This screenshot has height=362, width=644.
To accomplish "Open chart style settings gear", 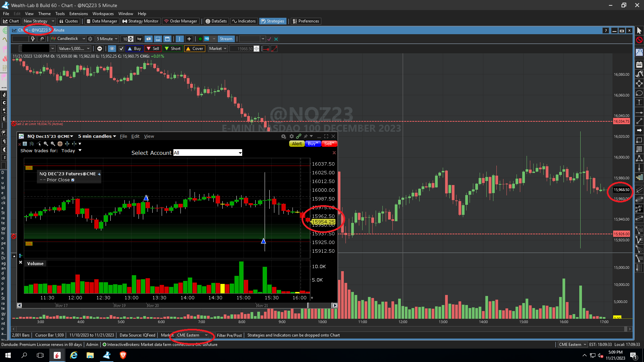I will (x=90, y=39).
